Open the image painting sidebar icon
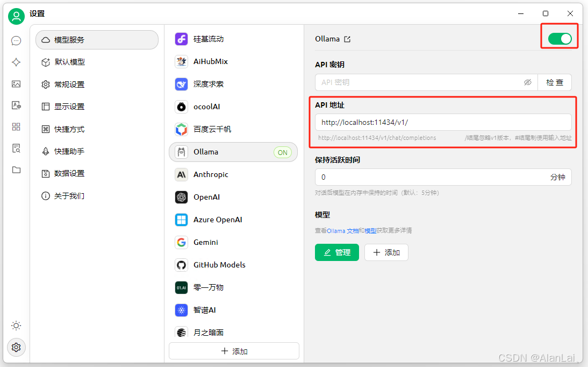 point(16,84)
